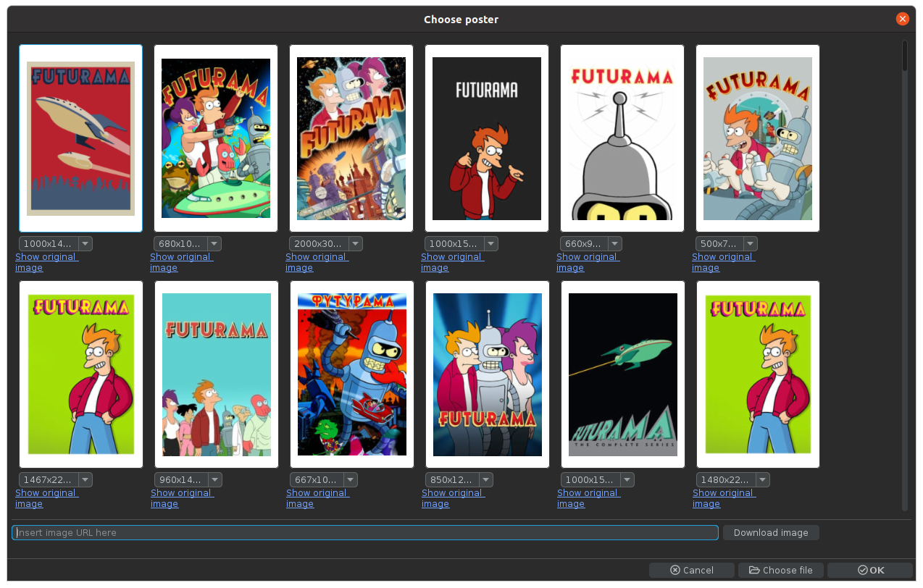
Task: Open original image link under Bender head poster
Action: (x=588, y=262)
